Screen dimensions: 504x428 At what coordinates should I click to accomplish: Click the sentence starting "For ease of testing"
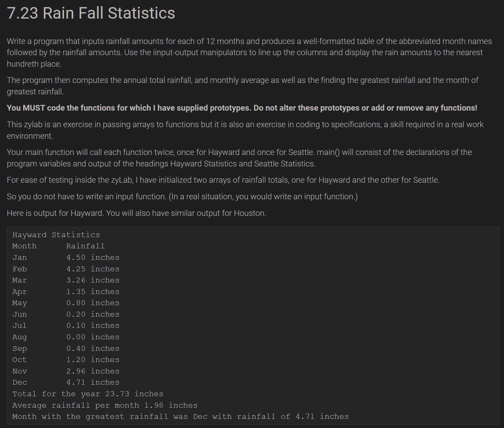223,180
